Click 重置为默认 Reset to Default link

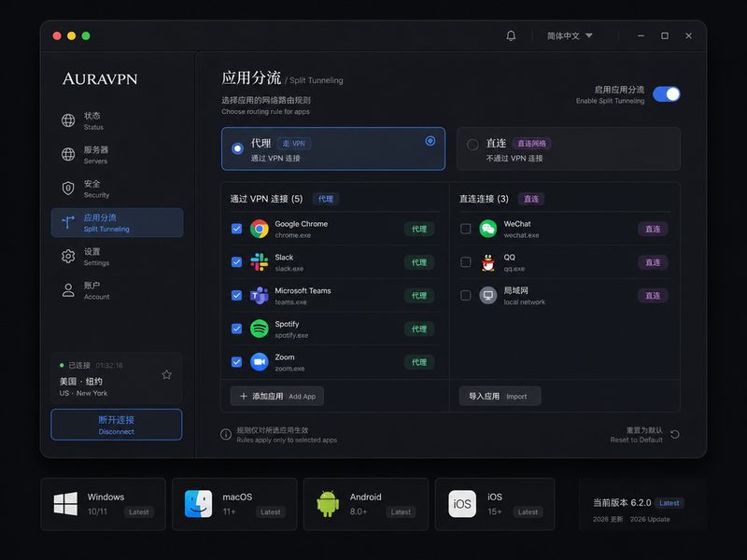coord(637,435)
